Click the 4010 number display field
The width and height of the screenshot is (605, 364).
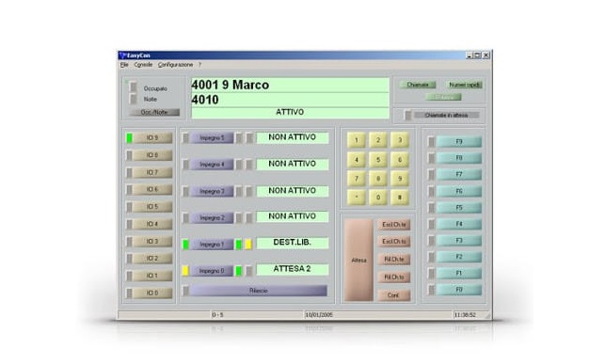(x=290, y=100)
